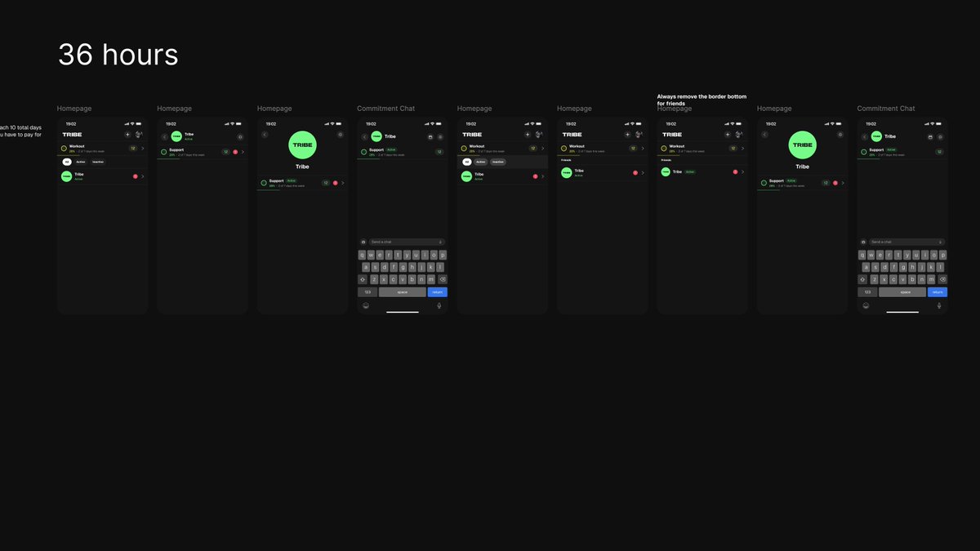The height and width of the screenshot is (551, 980).
Task: Expand Workout row chevron under border-bottom note frame
Action: point(743,149)
